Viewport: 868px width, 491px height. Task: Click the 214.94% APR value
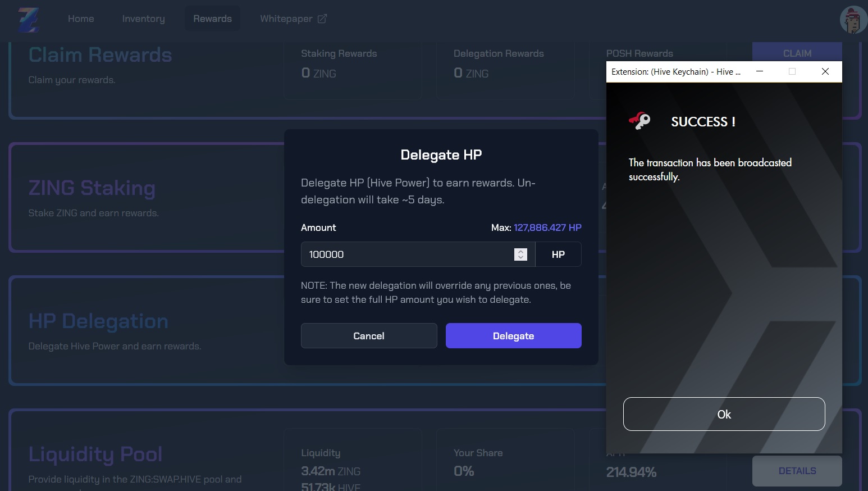pyautogui.click(x=631, y=472)
